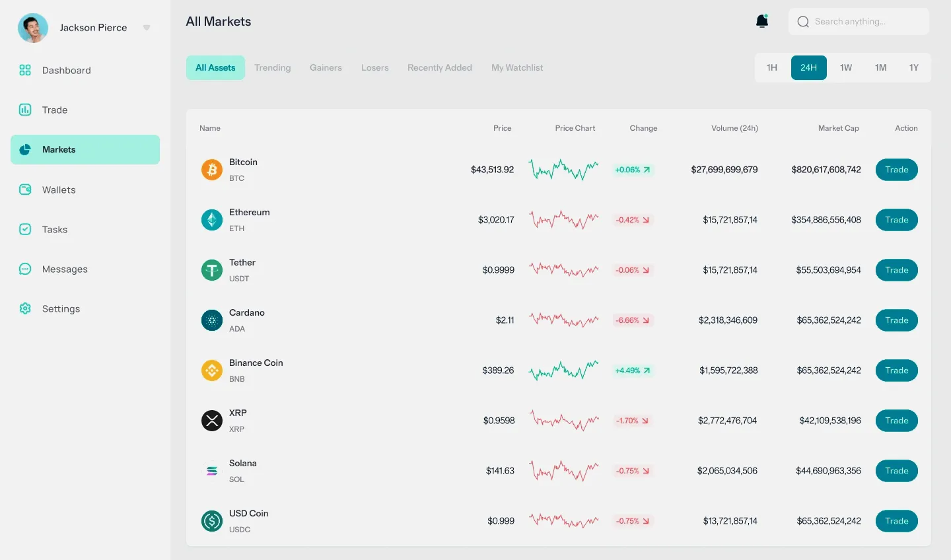
Task: Open the notifications bell icon
Action: point(762,21)
